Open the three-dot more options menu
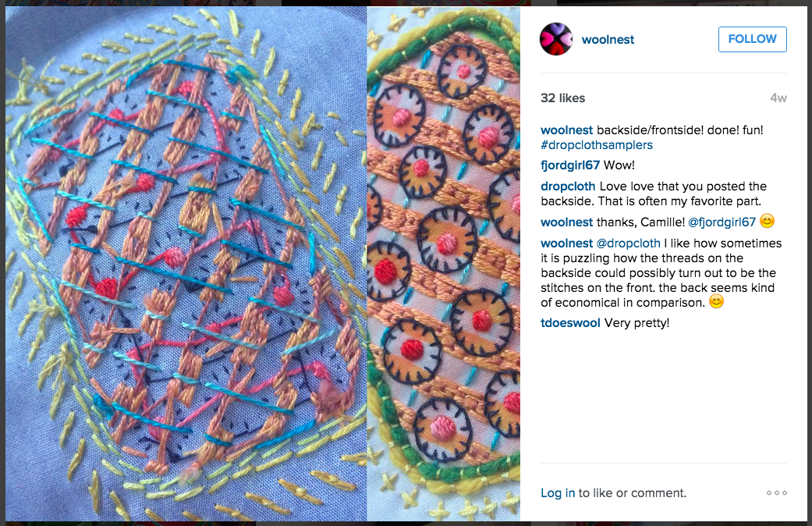The image size is (812, 526). [777, 493]
